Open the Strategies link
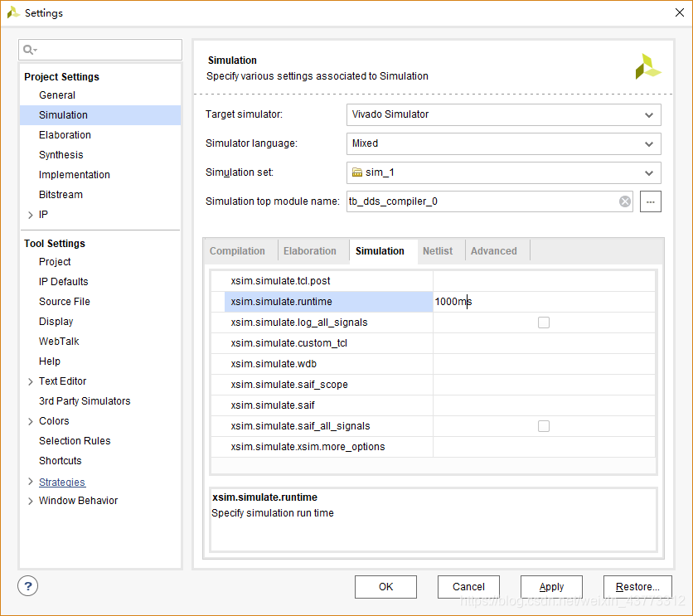This screenshot has height=616, width=693. [x=62, y=483]
